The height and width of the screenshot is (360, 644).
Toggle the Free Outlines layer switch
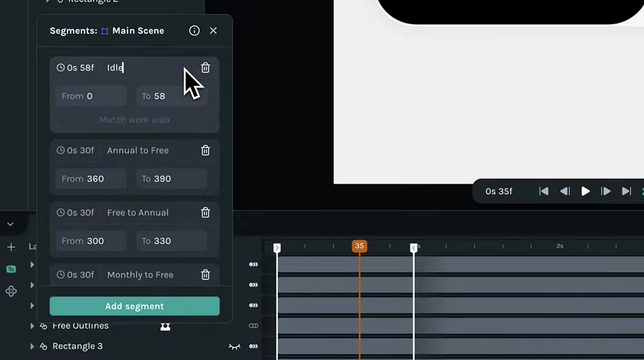253,326
